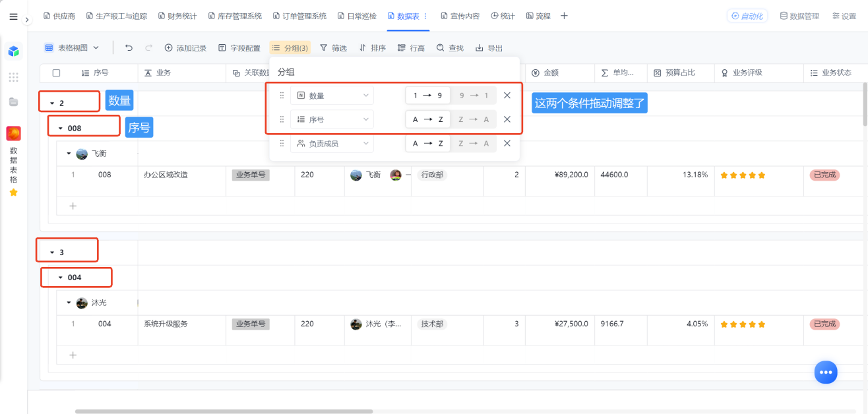This screenshot has width=868, height=414.
Task: Open 设置 settings
Action: [x=844, y=16]
